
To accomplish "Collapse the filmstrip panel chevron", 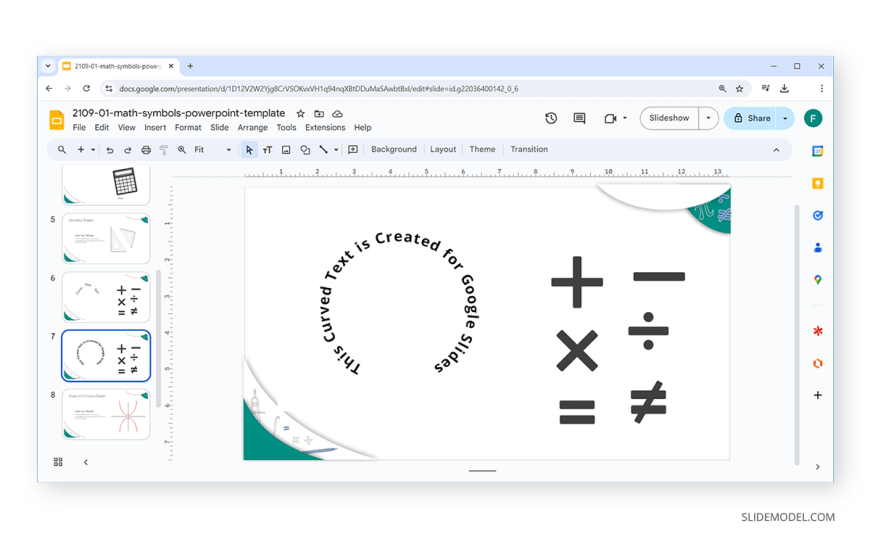I will click(x=85, y=462).
